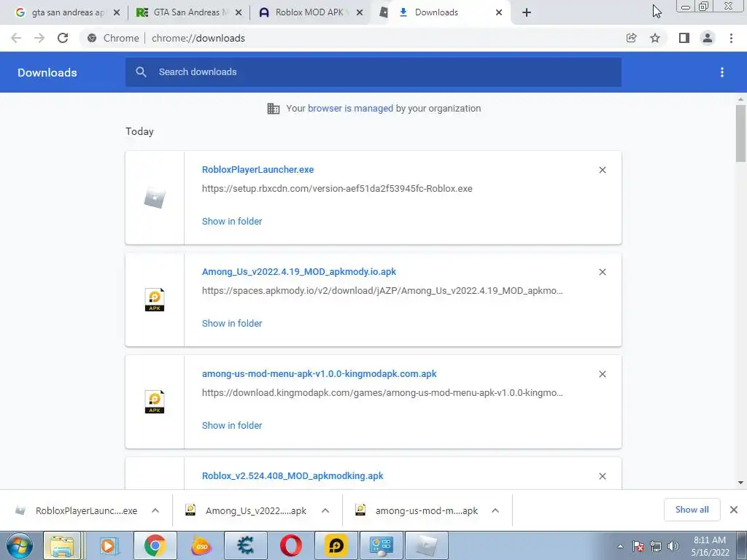Screen dimensions: 747x560
Task: Close the Roblox MOD APK tab
Action: tap(360, 13)
